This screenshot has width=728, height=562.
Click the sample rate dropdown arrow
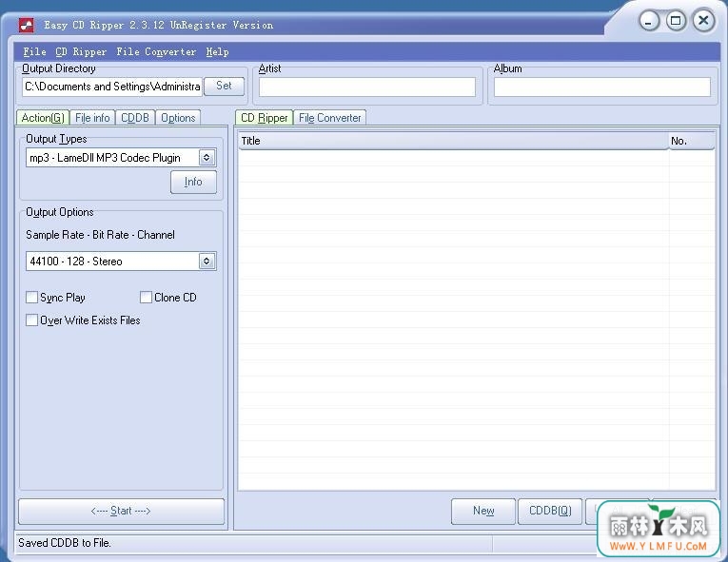pyautogui.click(x=207, y=262)
